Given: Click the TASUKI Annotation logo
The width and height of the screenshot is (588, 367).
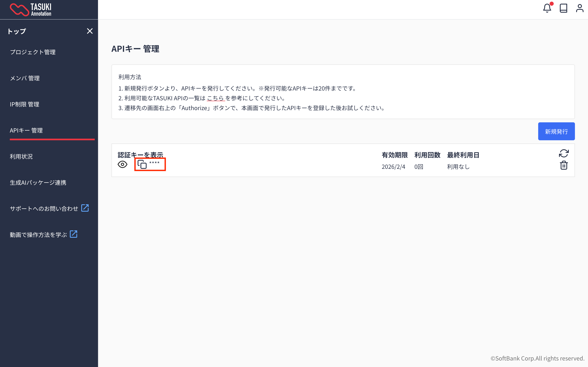Looking at the screenshot, I should click(x=31, y=10).
